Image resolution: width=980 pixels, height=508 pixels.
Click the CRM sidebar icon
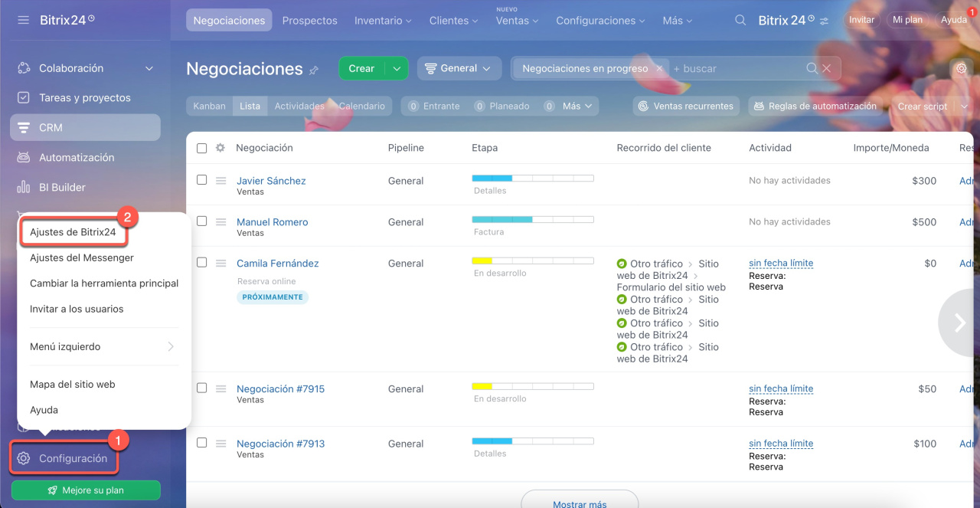(24, 127)
